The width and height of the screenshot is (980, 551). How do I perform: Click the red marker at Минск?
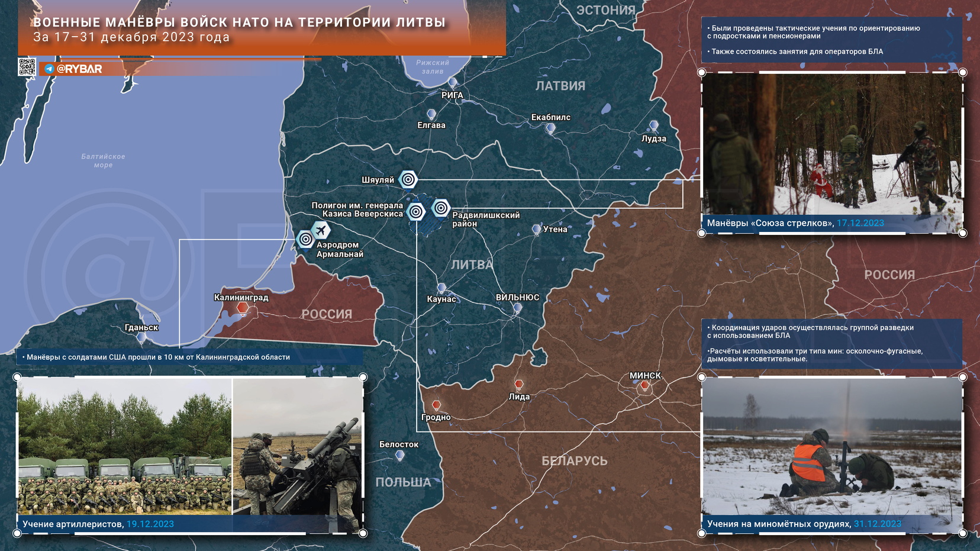(x=645, y=386)
